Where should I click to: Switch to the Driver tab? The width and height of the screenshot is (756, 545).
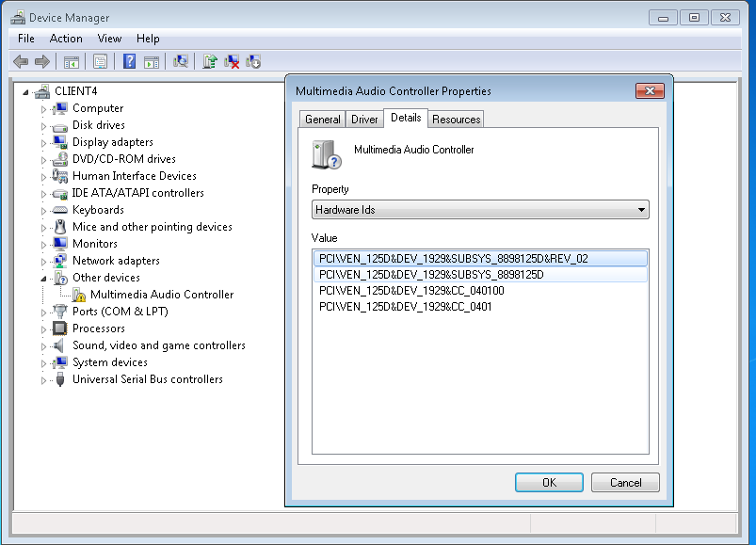pyautogui.click(x=364, y=120)
